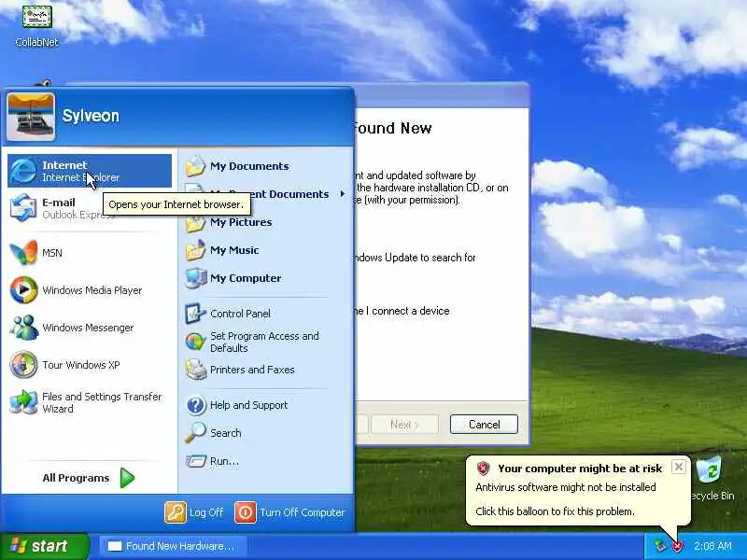Open the MSN butterfly icon

tap(23, 252)
